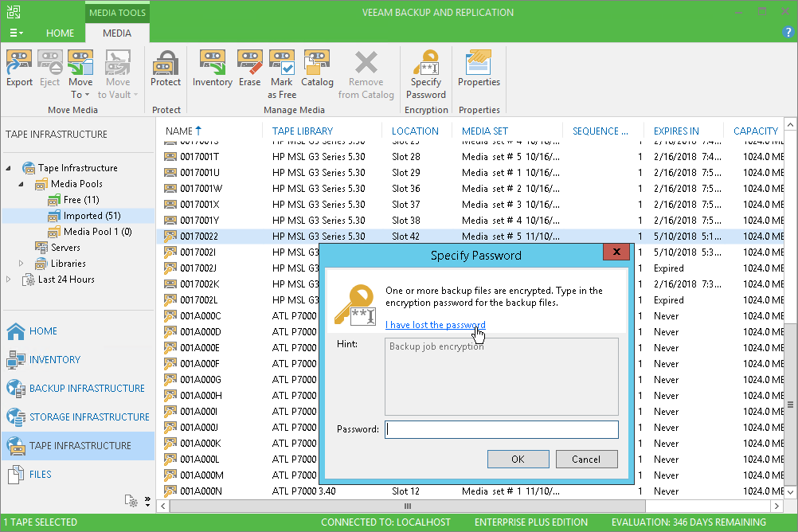Click the scroll right arrow
This screenshot has height=532, width=798.
click(x=776, y=506)
